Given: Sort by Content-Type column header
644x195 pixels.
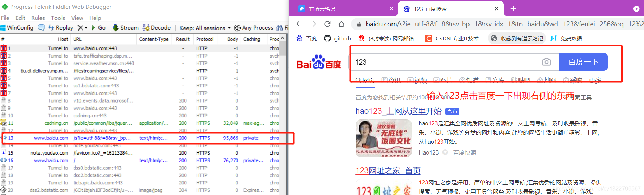Looking at the screenshot, I should [154, 39].
